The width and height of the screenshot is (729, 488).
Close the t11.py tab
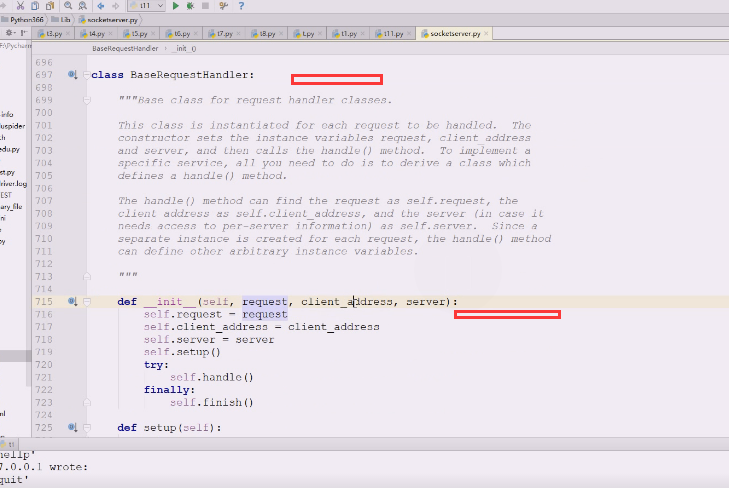tap(409, 33)
